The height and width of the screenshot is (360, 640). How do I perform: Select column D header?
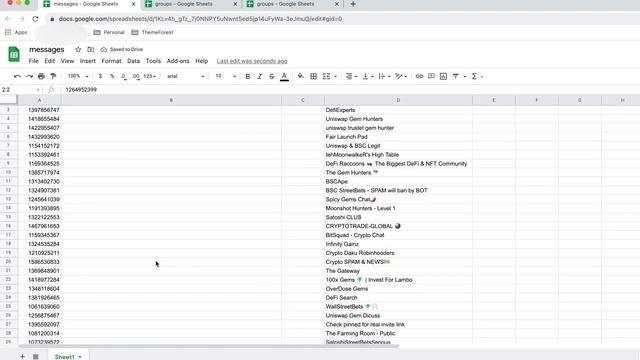pyautogui.click(x=398, y=100)
